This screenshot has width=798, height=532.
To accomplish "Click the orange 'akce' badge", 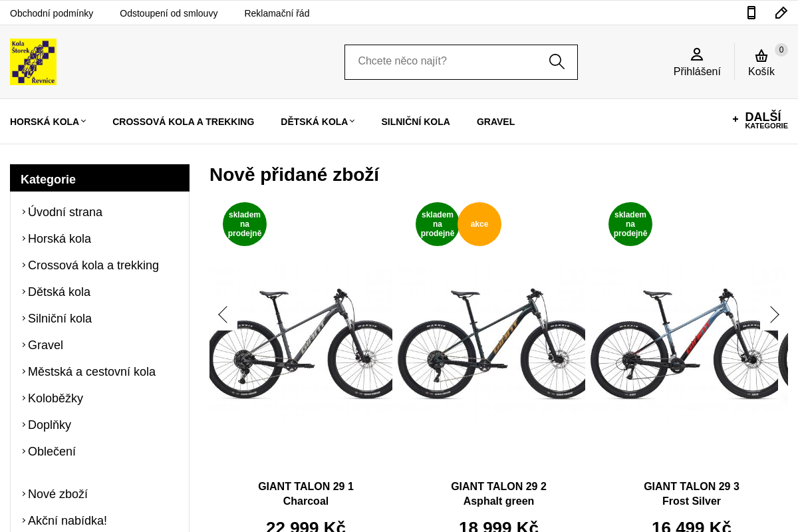I will coord(479,224).
